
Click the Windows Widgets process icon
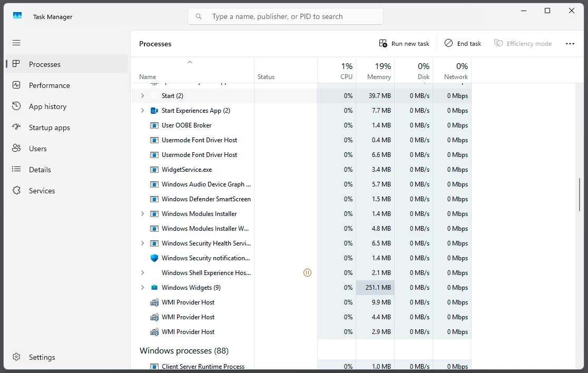(x=154, y=288)
